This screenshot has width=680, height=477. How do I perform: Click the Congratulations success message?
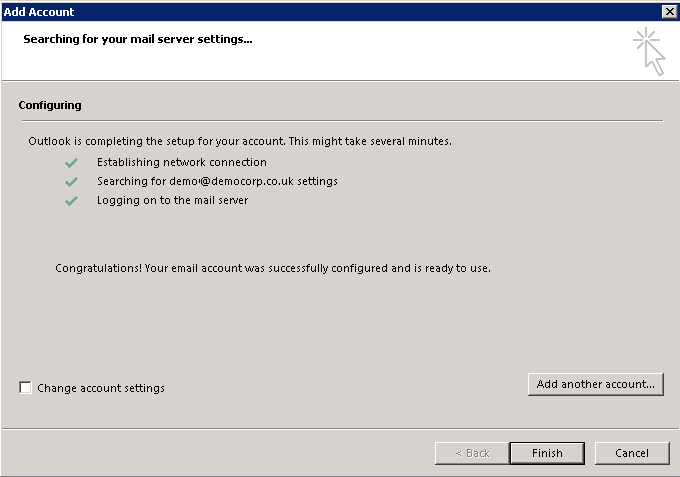273,269
